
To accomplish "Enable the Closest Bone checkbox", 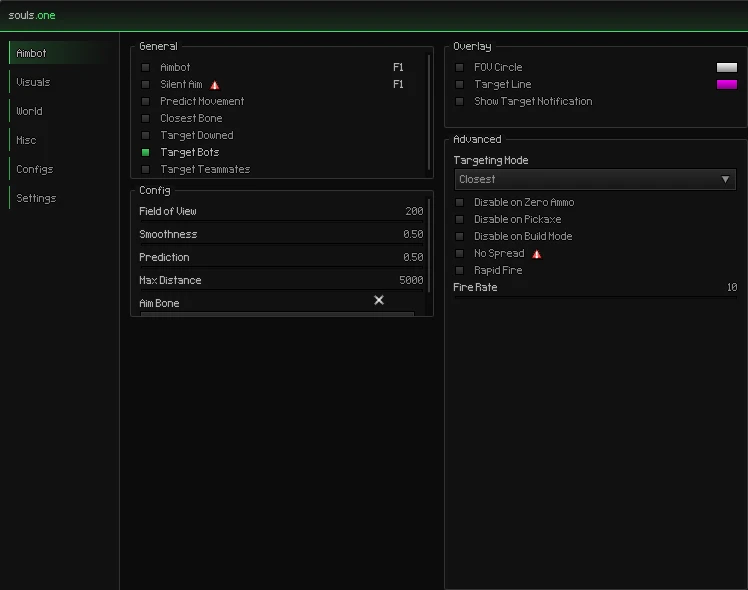I will [x=145, y=118].
